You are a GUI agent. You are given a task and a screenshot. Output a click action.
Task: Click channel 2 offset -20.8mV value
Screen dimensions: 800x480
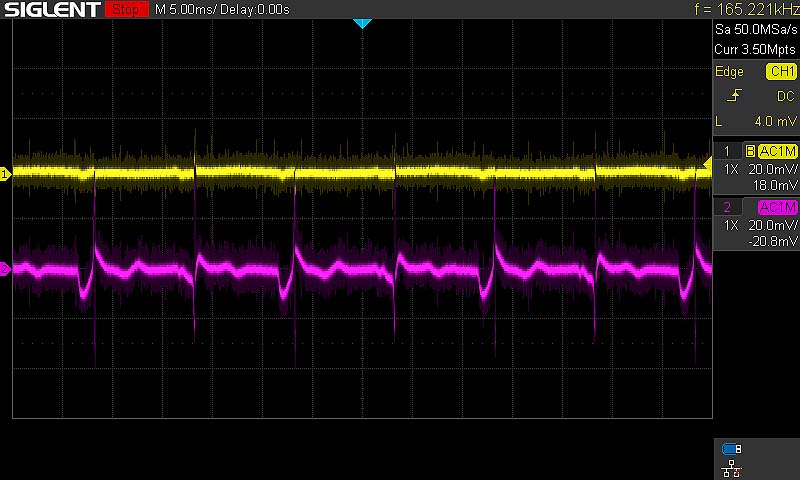pos(772,241)
